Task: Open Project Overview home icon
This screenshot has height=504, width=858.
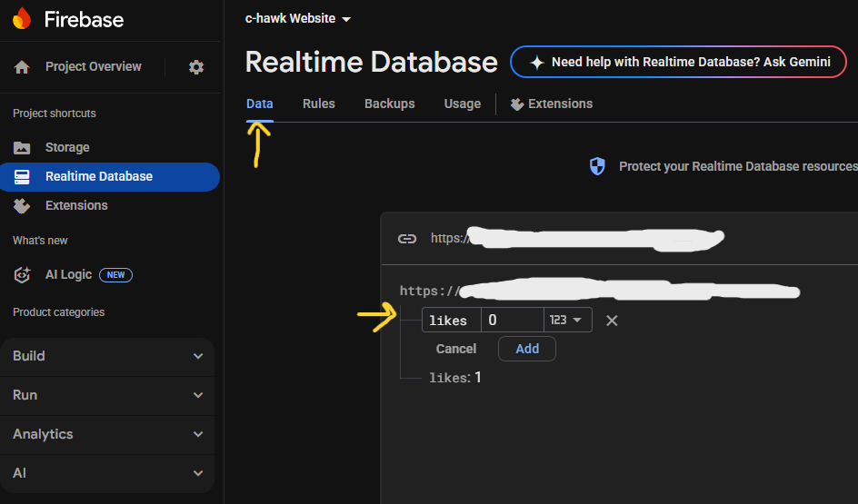Action: pos(22,67)
